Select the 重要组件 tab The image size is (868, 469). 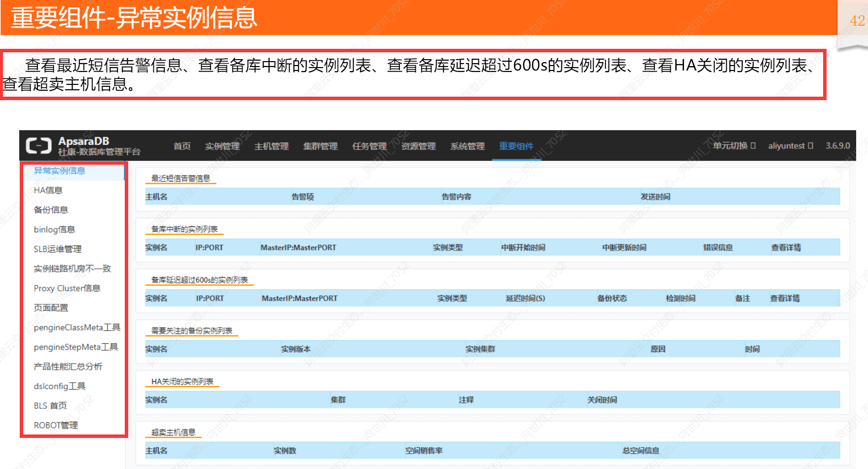[x=516, y=146]
